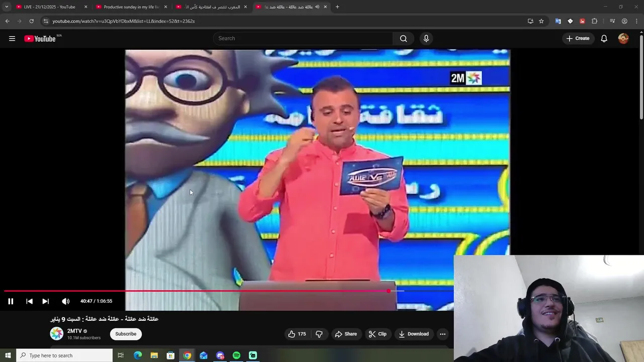Open the 2MTV channel name link
The height and width of the screenshot is (362, 644).
(74, 331)
